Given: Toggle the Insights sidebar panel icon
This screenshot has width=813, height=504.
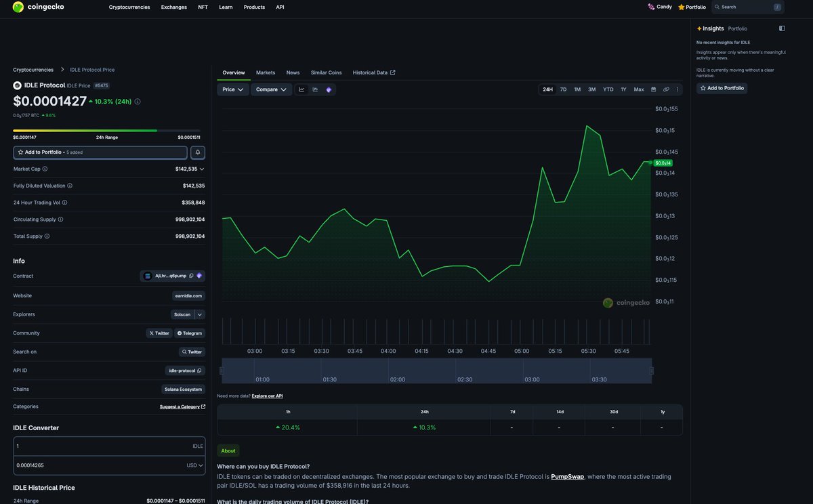Looking at the screenshot, I should point(782,28).
